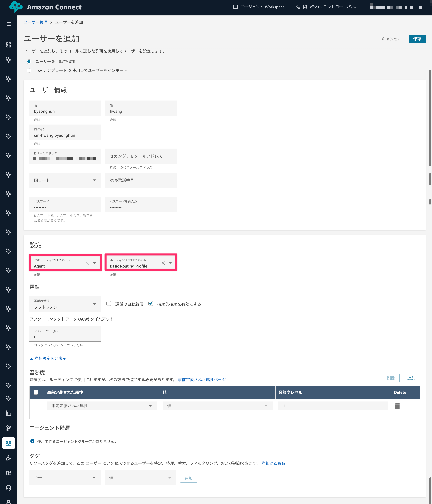Clear the Agent security profile selection
The width and height of the screenshot is (432, 504).
click(x=87, y=263)
